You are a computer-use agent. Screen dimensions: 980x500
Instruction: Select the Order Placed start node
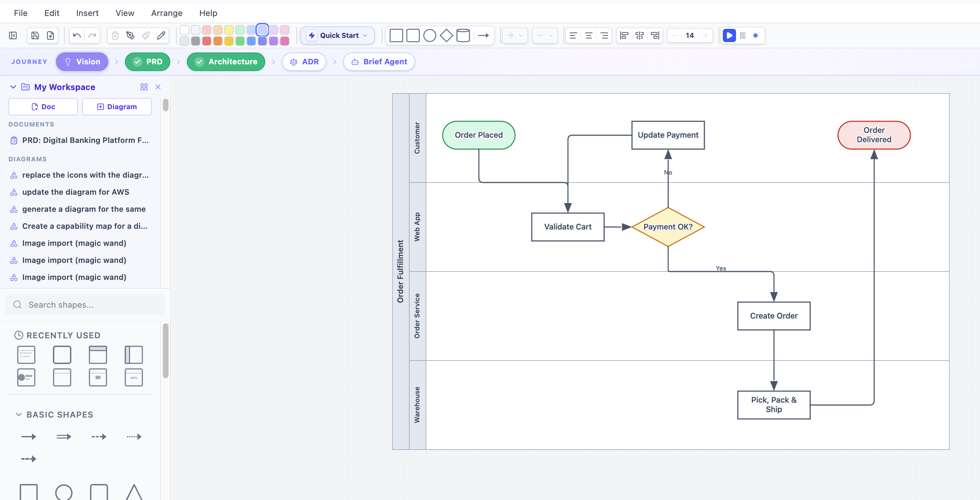click(x=479, y=135)
